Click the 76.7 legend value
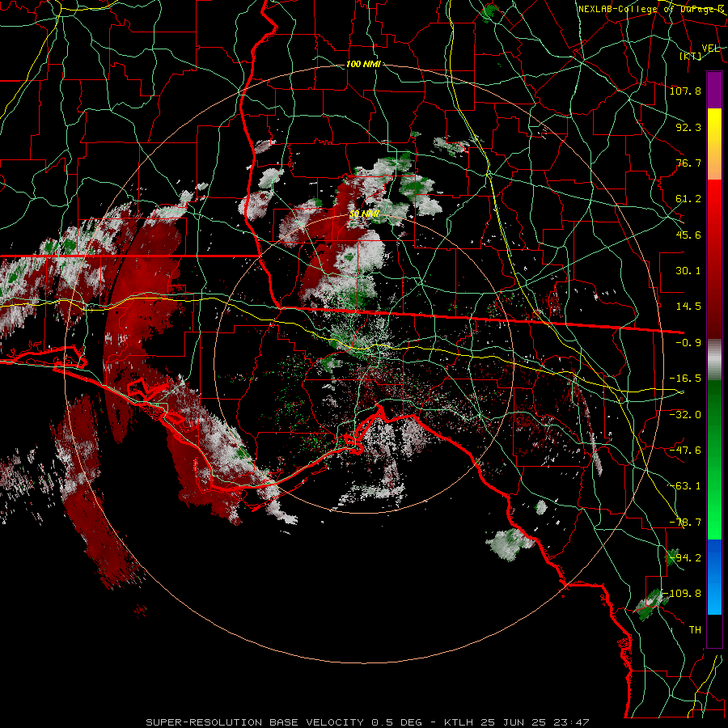The width and height of the screenshot is (728, 728). pyautogui.click(x=688, y=163)
